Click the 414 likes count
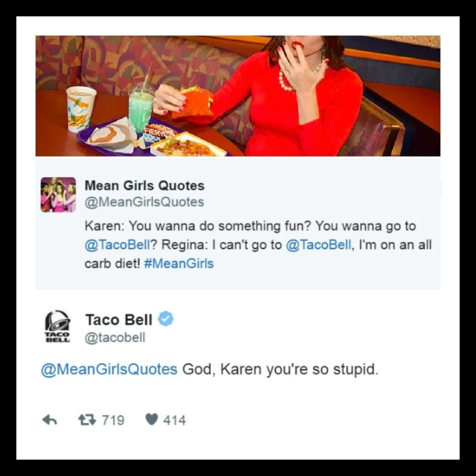Viewport: 476px width, 476px height. 174,420
